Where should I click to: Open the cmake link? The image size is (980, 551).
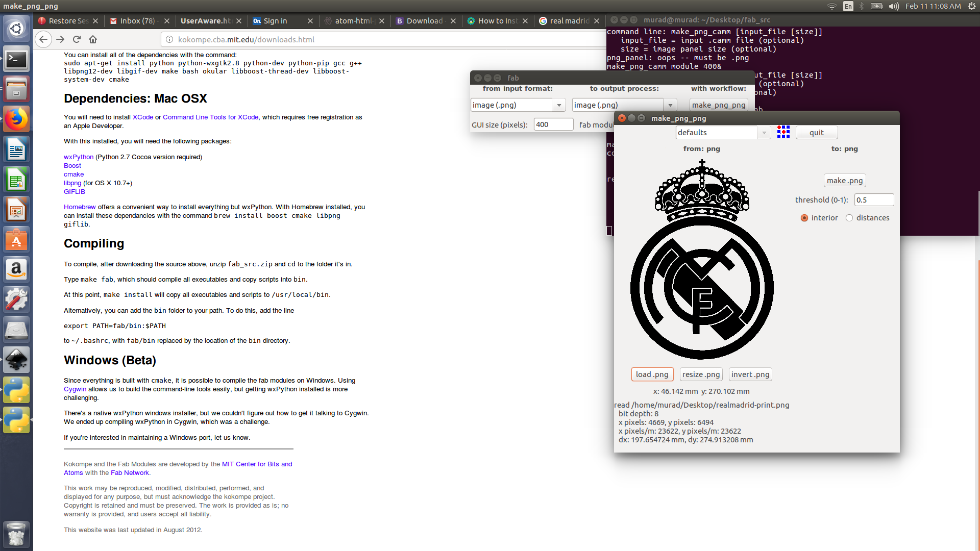(x=73, y=174)
